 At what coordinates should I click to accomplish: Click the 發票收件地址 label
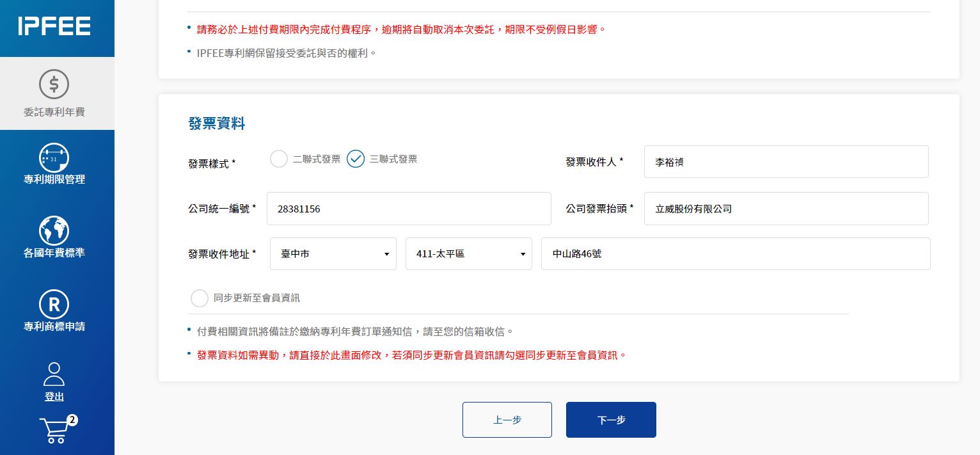222,254
